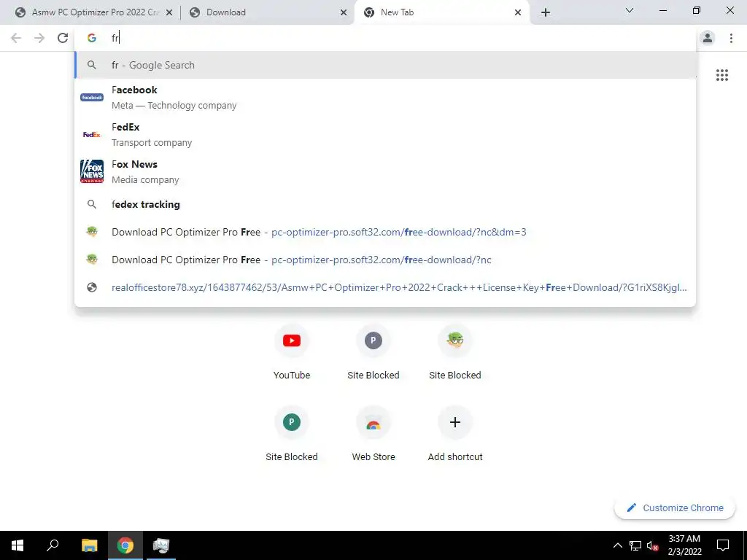Viewport: 747px width, 560px height.
Task: Open soft32 free-download link ending ?nc
Action: tap(385, 260)
